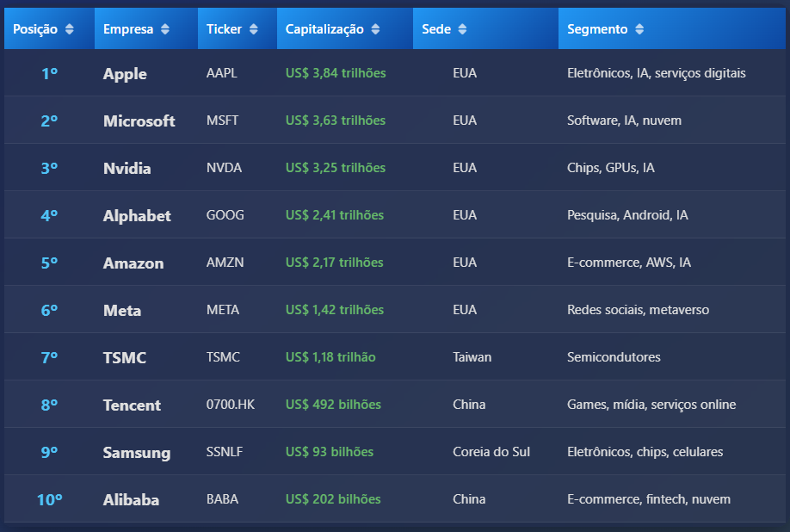Select the ticker "MSFT"
This screenshot has width=790, height=532.
(222, 121)
